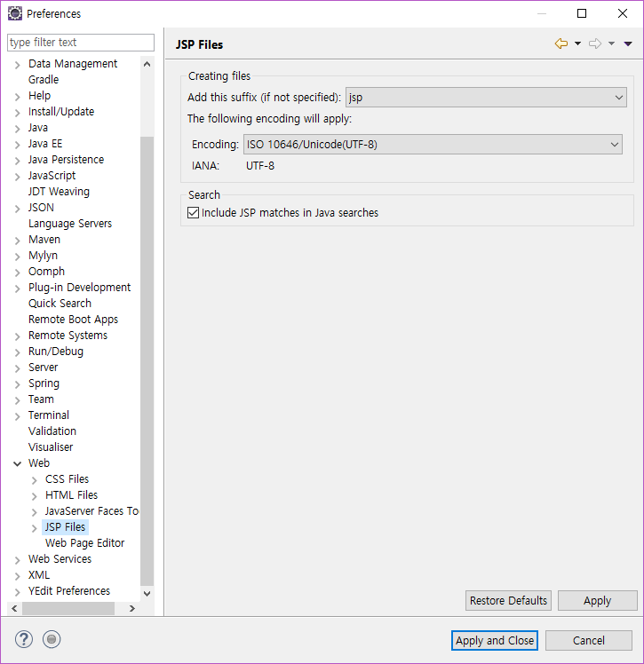Select Terminal preferences entry
Image resolution: width=644 pixels, height=664 pixels.
(x=48, y=415)
